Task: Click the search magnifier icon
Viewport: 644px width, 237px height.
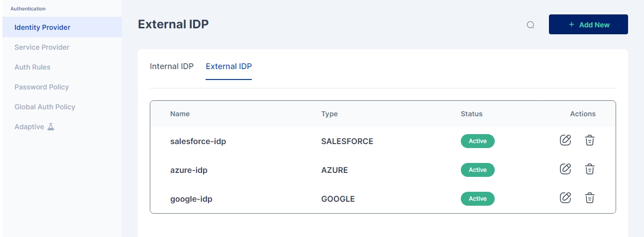Action: coord(531,25)
